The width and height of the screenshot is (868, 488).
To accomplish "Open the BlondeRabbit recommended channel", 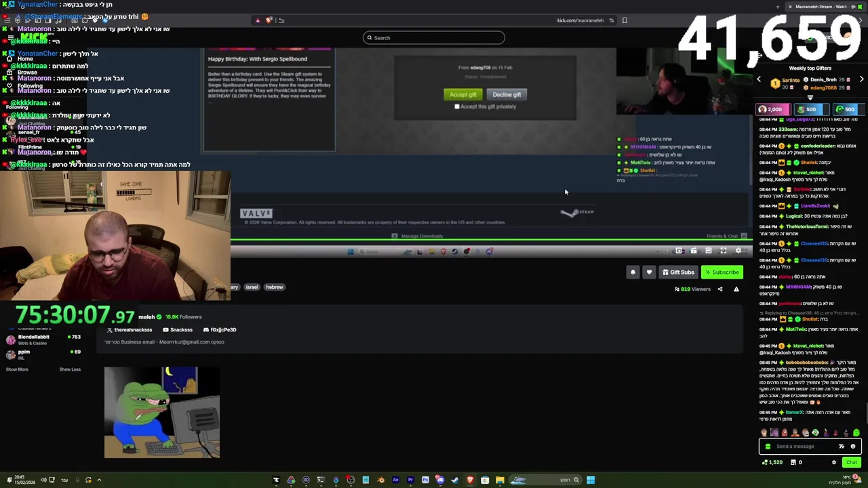I will click(x=43, y=340).
